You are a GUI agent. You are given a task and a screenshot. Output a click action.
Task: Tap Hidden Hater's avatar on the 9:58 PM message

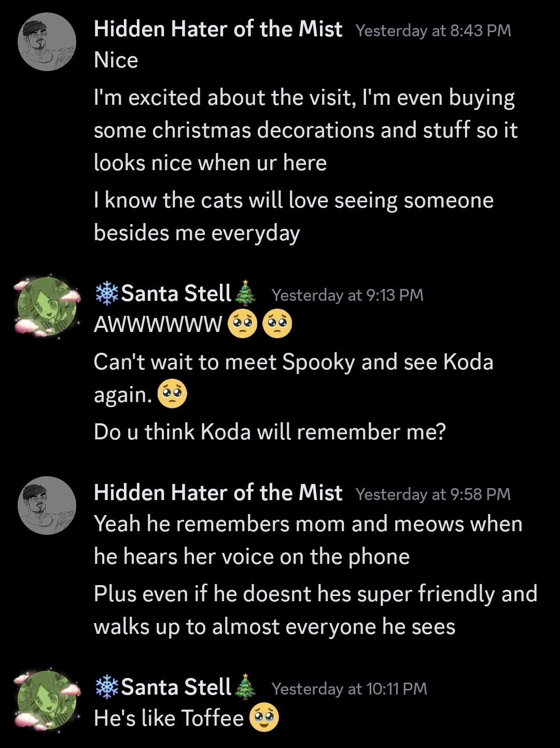coord(47,505)
